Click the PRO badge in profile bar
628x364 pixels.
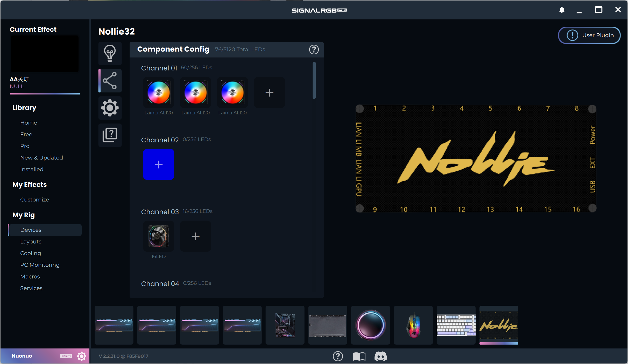[66, 356]
